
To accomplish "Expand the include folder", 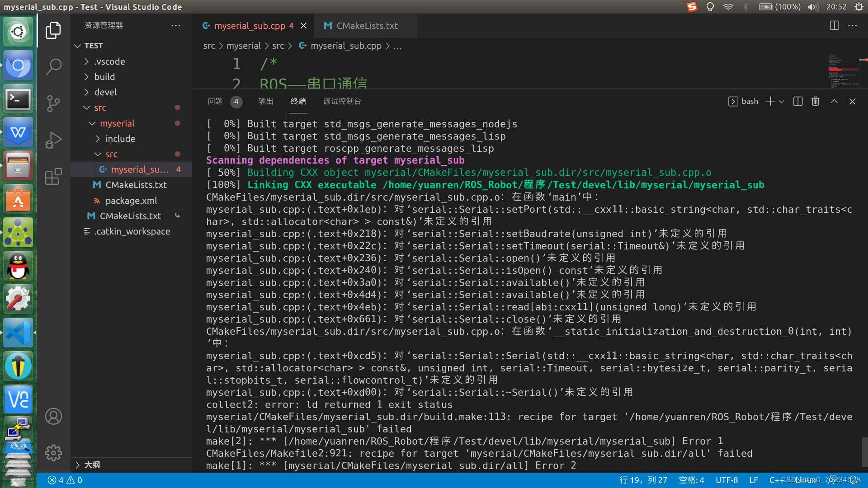I will point(120,139).
